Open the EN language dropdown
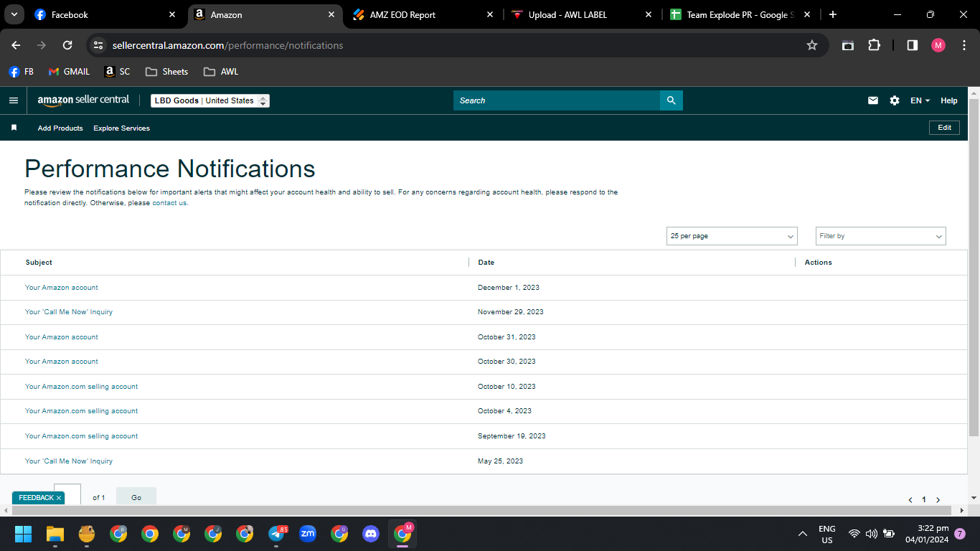Viewport: 980px width, 551px height. 920,100
